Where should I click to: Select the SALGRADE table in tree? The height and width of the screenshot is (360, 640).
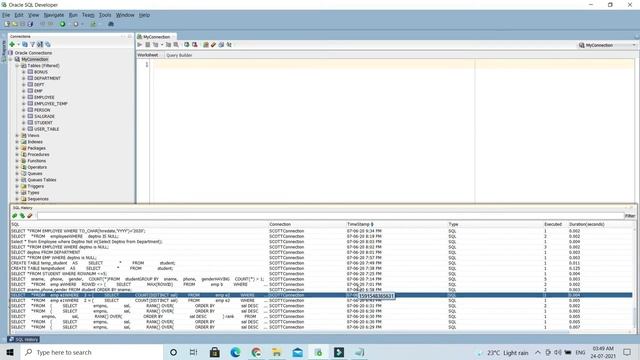(44, 116)
